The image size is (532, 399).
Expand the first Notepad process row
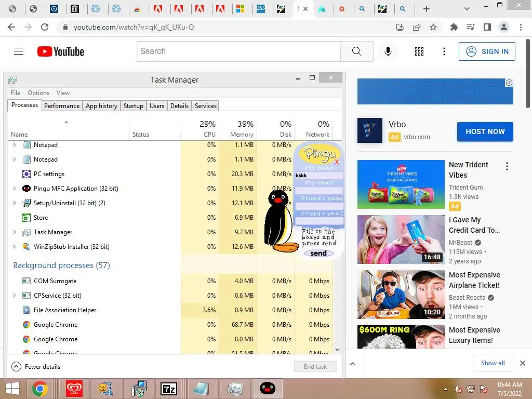(15, 145)
